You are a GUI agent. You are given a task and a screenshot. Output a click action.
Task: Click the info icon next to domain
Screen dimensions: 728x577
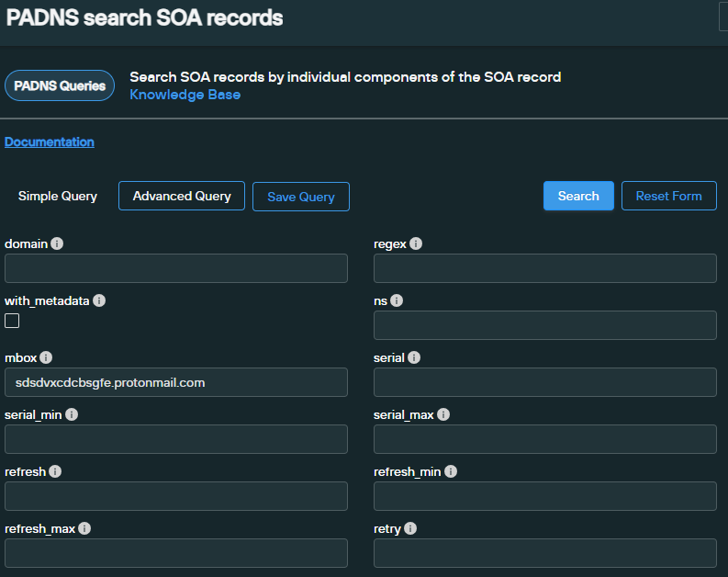point(57,243)
